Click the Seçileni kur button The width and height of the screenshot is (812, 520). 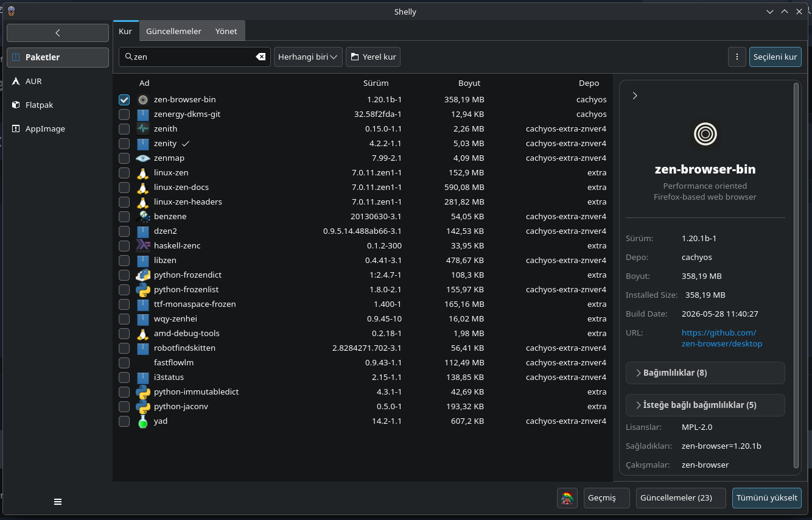(775, 57)
